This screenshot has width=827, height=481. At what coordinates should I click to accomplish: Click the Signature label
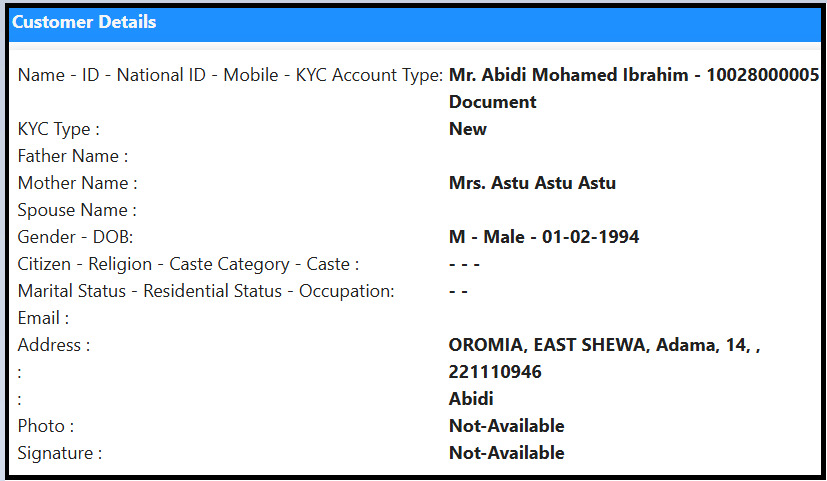[60, 453]
